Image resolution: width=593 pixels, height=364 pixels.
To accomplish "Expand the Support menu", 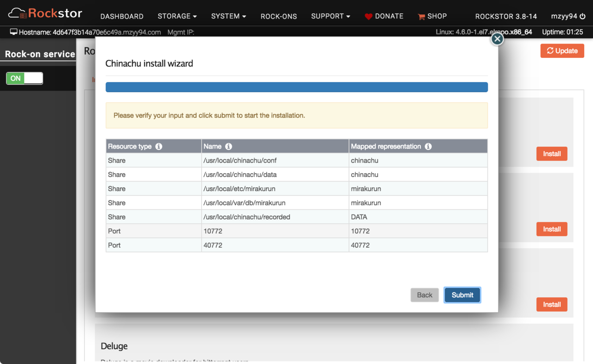I will [x=330, y=16].
